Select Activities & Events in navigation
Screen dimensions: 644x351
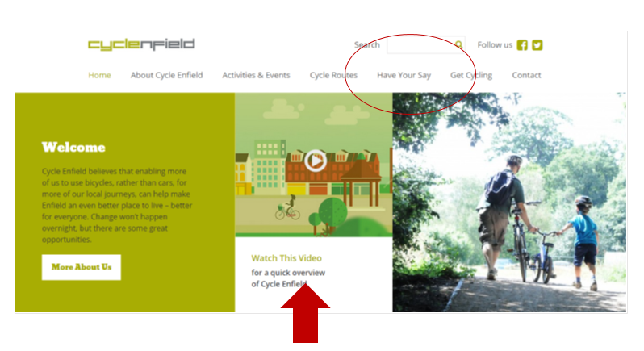pyautogui.click(x=256, y=75)
